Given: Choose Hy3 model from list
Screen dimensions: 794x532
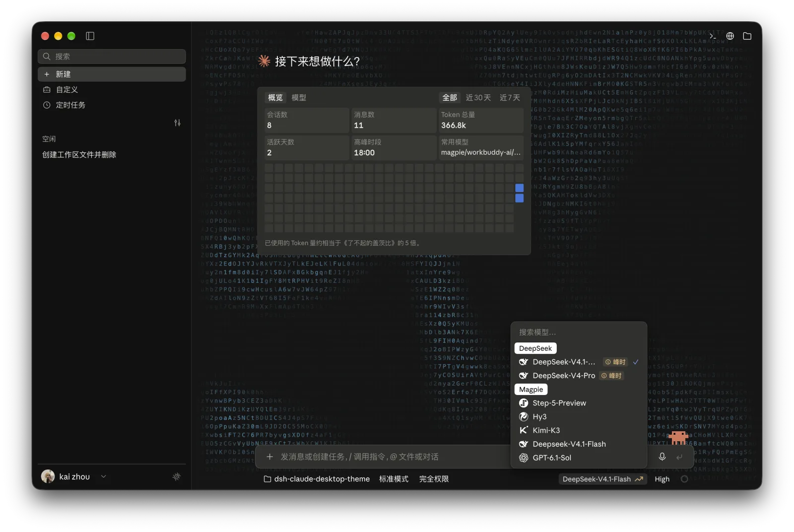Looking at the screenshot, I should pos(579,416).
